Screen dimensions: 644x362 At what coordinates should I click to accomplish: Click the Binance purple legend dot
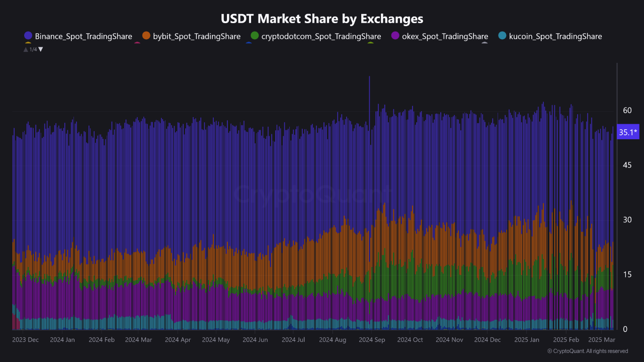click(x=28, y=36)
